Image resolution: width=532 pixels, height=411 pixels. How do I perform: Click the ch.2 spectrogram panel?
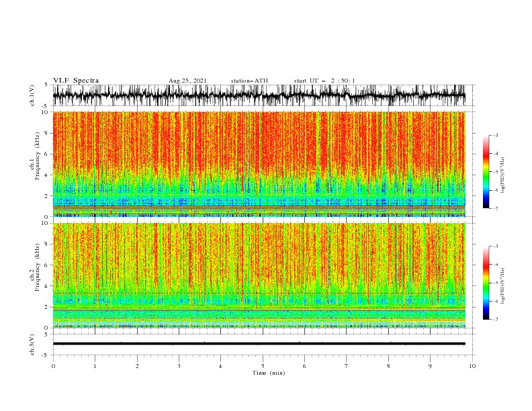pyautogui.click(x=259, y=275)
